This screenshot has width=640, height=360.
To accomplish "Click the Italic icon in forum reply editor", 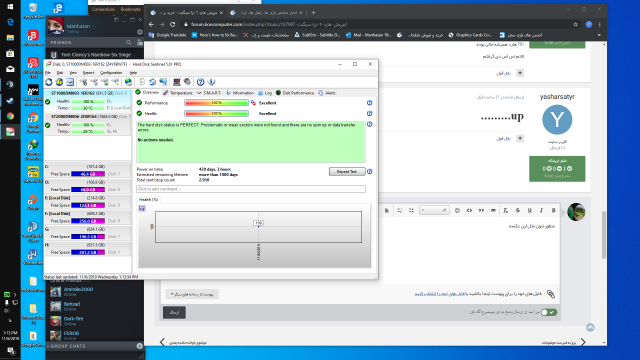I will coord(541,210).
